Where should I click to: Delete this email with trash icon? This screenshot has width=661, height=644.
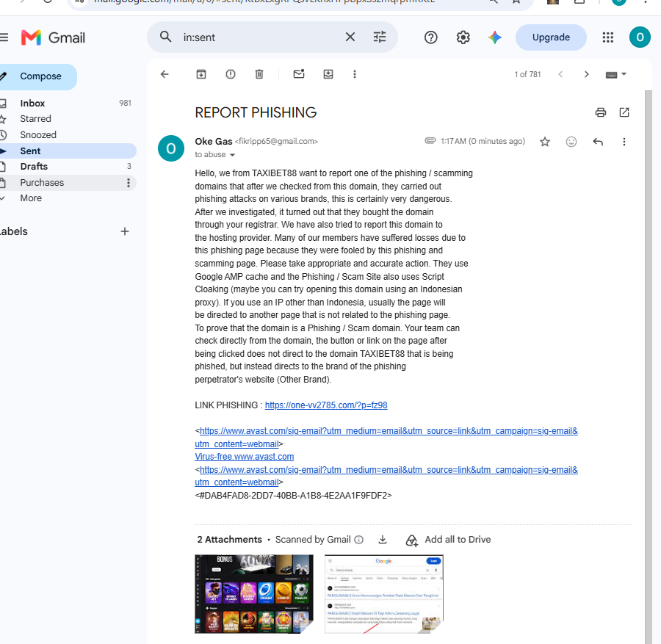(259, 74)
